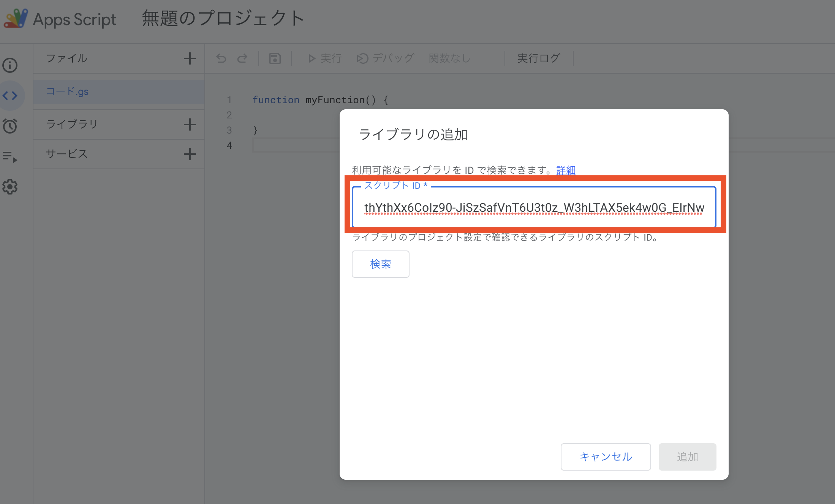Switch to the 実行ログ view

tap(538, 58)
